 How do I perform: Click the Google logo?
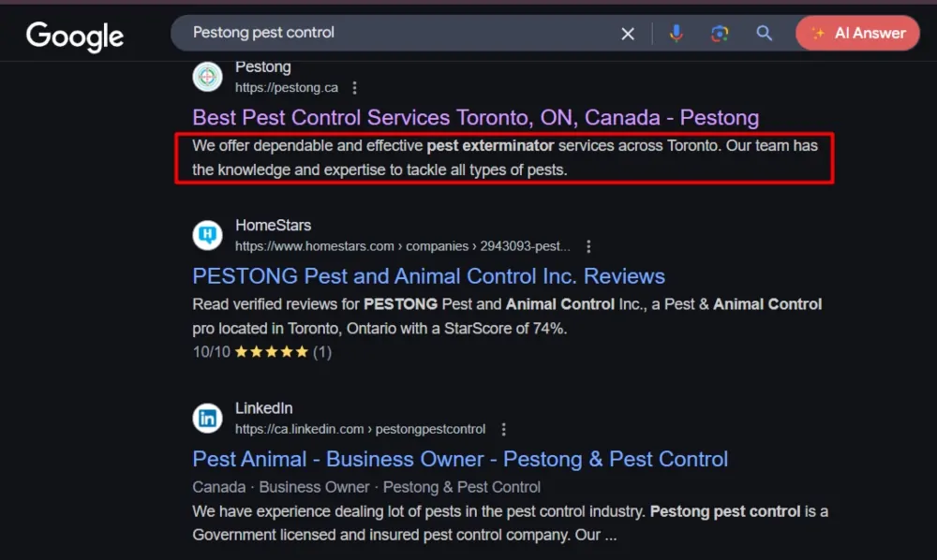[75, 36]
